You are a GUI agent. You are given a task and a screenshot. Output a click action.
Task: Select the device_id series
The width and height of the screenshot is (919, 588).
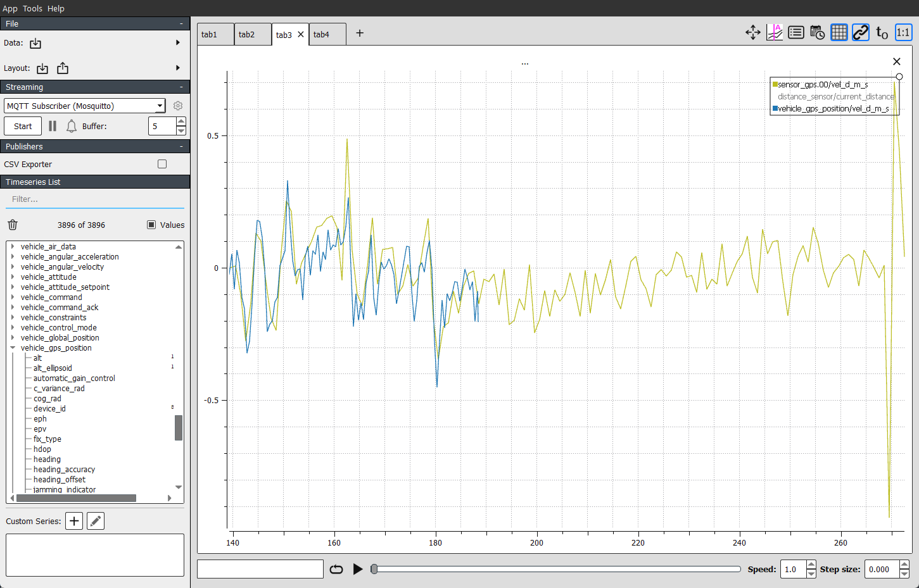click(49, 408)
